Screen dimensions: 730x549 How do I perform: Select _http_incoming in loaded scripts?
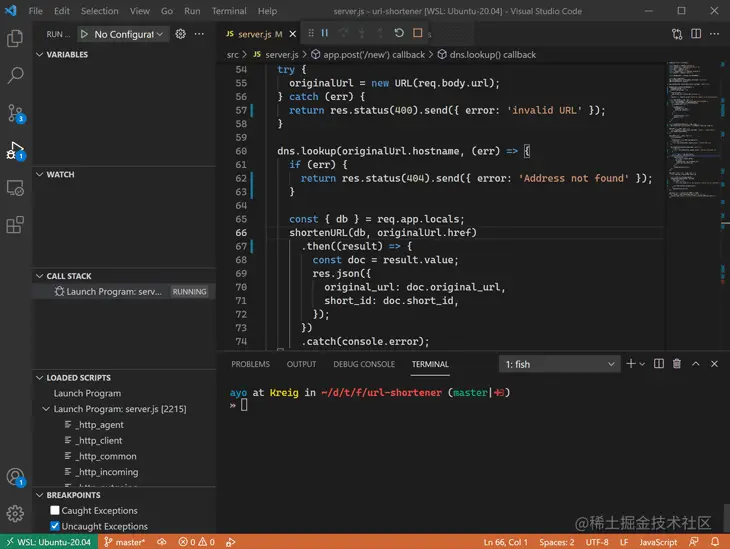tap(108, 472)
